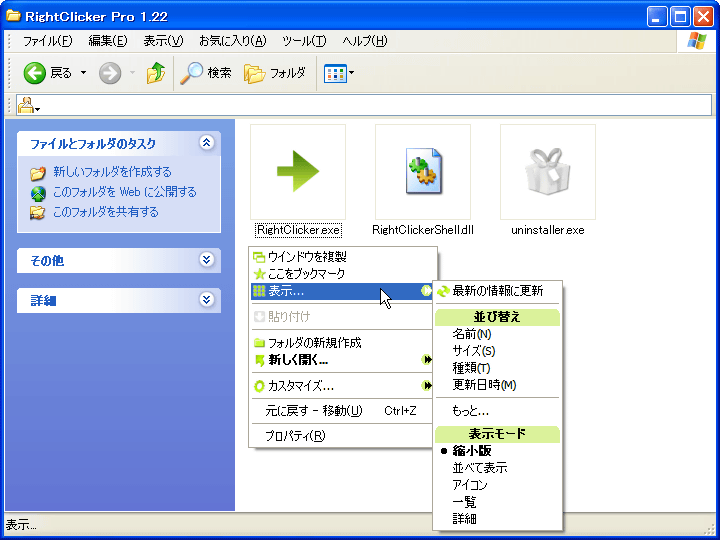Open the 新しく開く... submenu entry

(342, 360)
